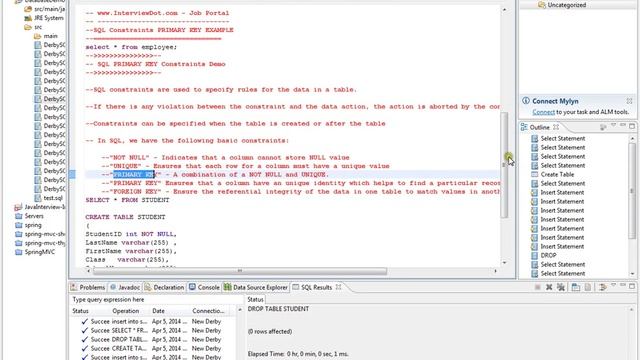Click the Outline scroll down arrow
Screen dimensions: 640x360
[x=632, y=274]
